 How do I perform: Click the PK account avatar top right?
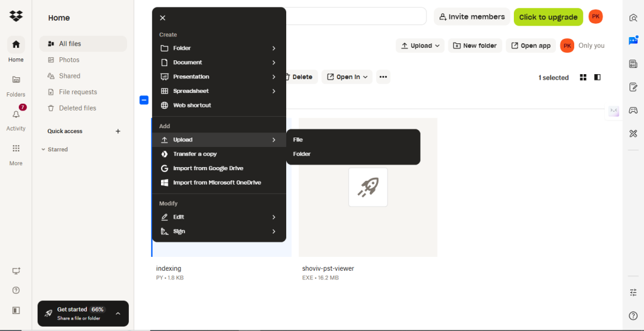(x=596, y=17)
